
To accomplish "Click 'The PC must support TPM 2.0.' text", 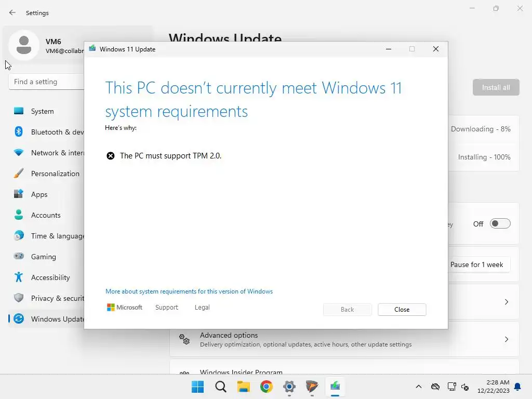I will pyautogui.click(x=170, y=156).
